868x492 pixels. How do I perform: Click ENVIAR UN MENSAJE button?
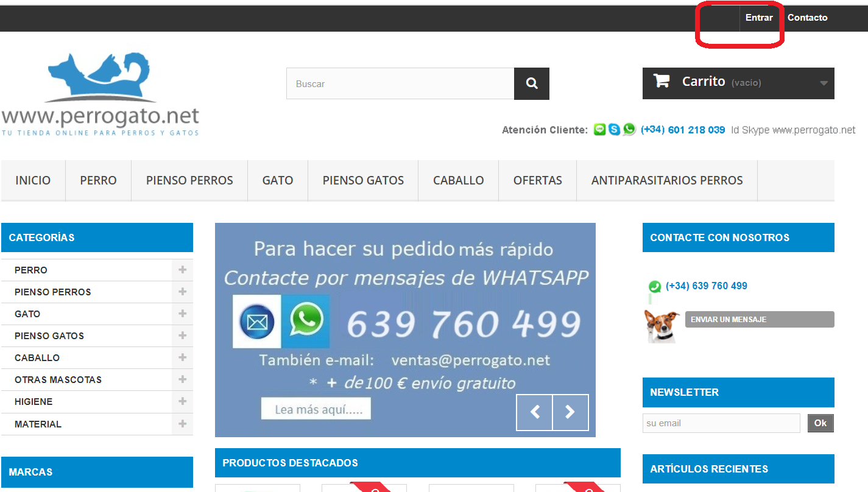pyautogui.click(x=760, y=320)
